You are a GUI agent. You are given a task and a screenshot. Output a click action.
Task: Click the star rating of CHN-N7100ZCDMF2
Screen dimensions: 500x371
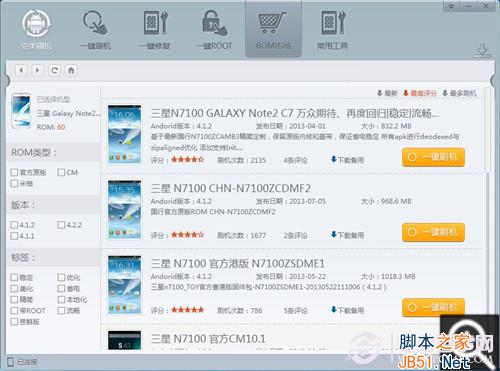[187, 235]
